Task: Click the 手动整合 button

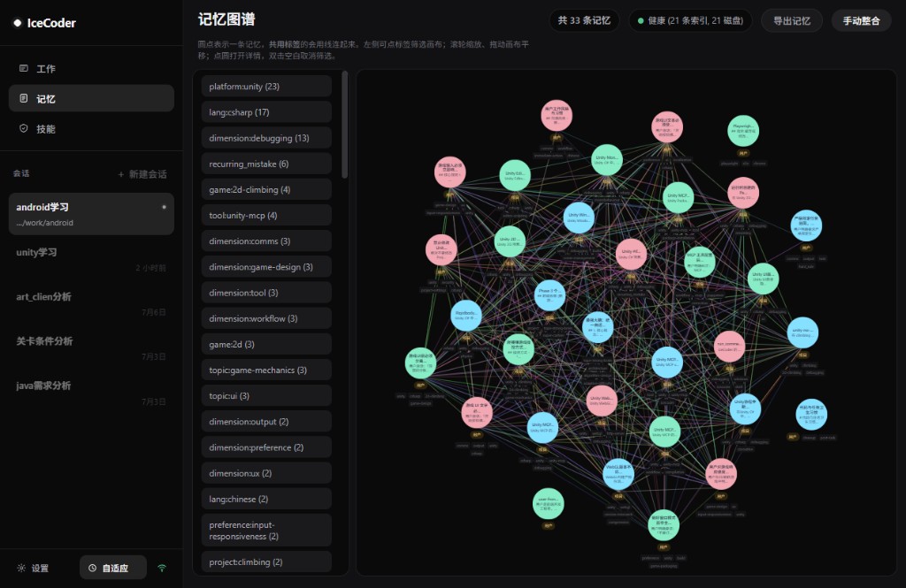Action: coord(861,21)
